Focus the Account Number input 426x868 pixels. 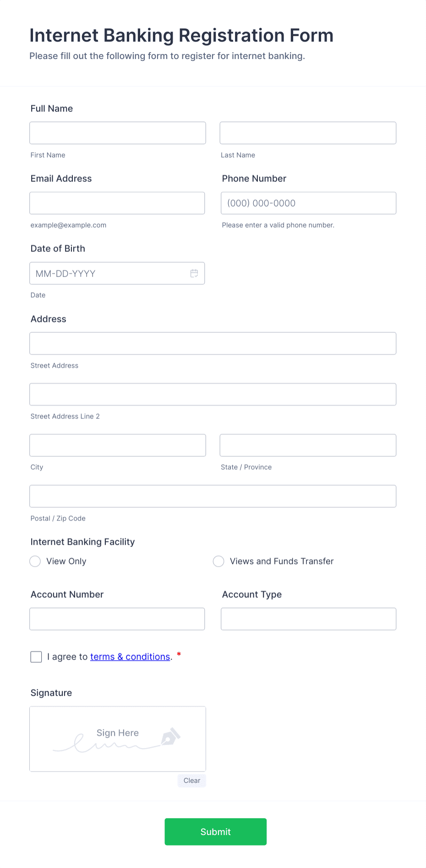click(117, 618)
